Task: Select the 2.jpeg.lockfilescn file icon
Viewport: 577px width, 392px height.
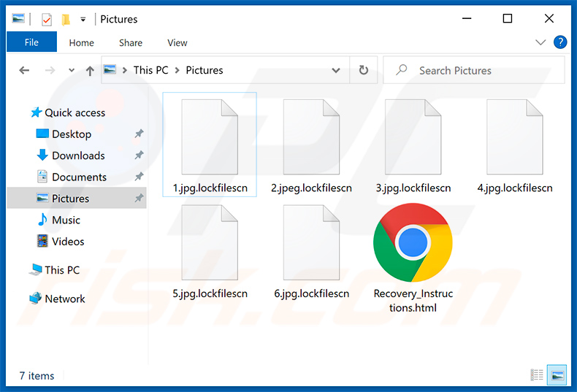Action: [311, 137]
